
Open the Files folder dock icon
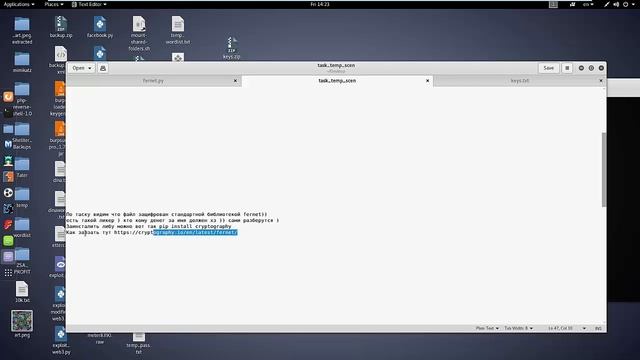point(8,129)
